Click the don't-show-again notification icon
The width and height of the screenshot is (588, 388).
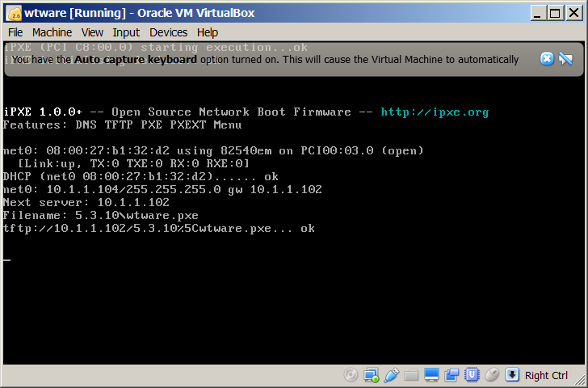pos(565,59)
